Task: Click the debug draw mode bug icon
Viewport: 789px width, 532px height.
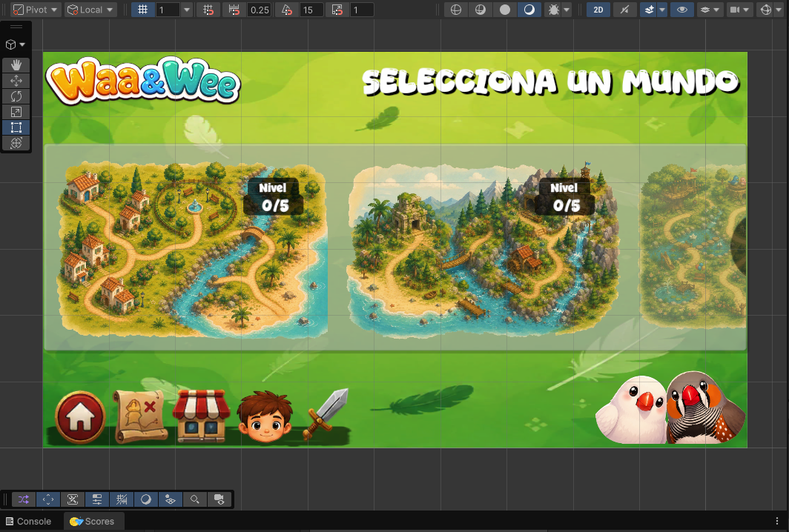Action: pyautogui.click(x=553, y=10)
